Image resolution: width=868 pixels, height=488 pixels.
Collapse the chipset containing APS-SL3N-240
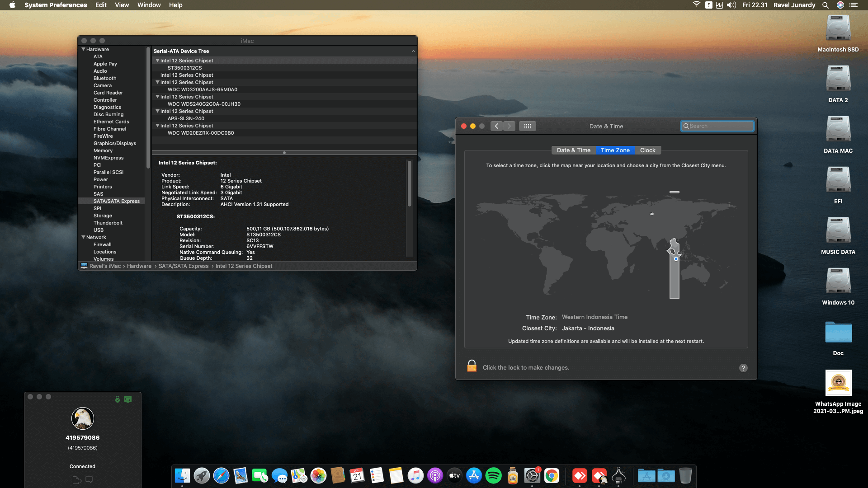coord(157,111)
